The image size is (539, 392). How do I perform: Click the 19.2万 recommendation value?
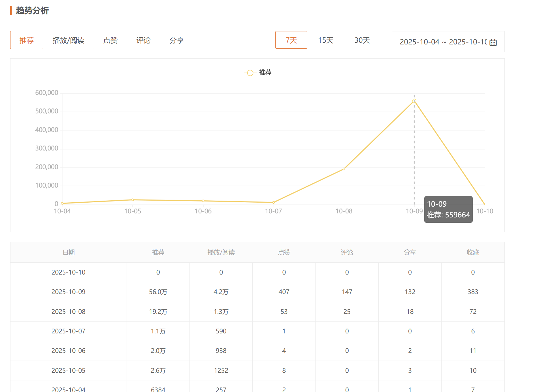(158, 312)
